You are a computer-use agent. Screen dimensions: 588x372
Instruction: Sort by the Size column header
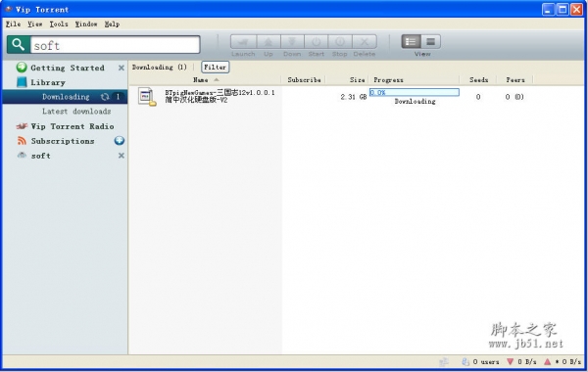tap(357, 80)
